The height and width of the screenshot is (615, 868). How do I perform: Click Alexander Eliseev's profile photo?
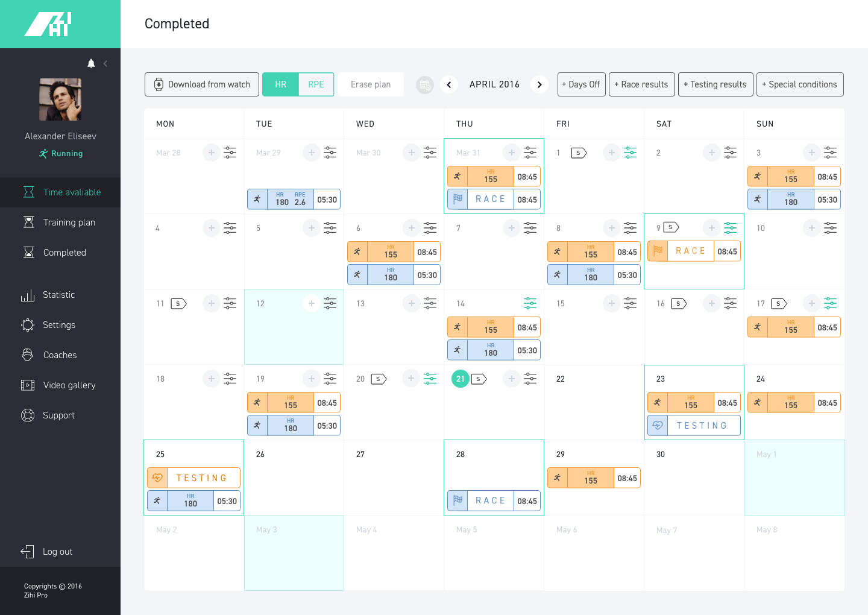(60, 99)
